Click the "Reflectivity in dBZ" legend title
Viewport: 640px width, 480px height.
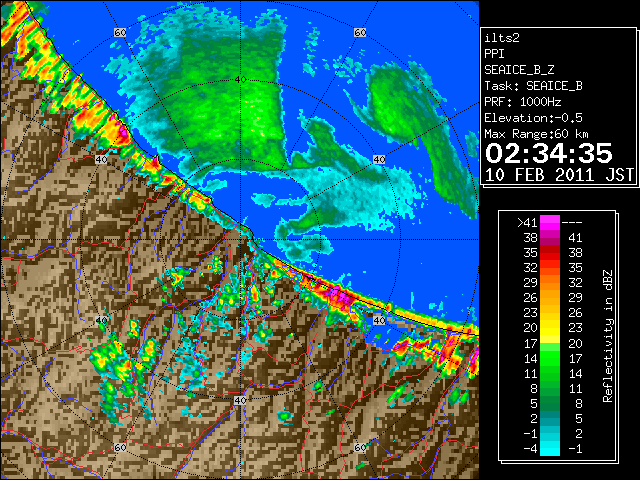point(608,336)
